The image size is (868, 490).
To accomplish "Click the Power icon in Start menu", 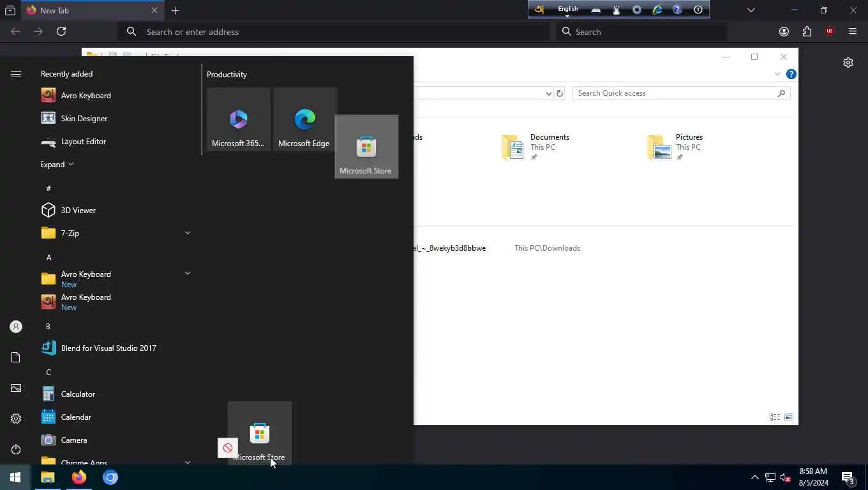I will (x=16, y=449).
